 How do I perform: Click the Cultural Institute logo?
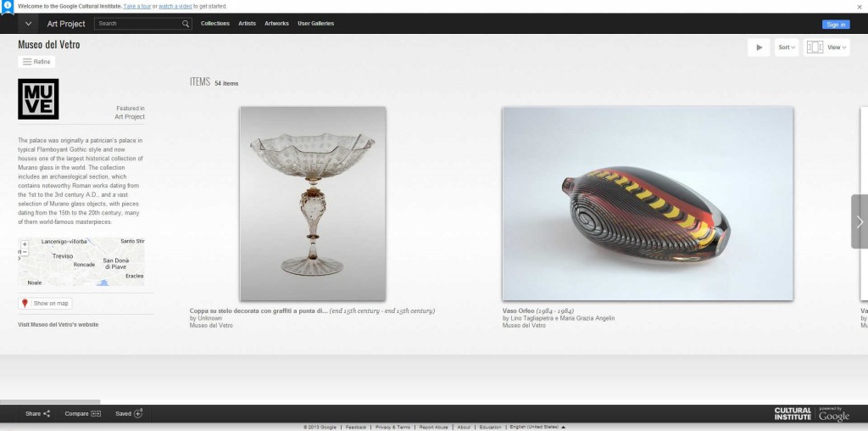click(793, 414)
